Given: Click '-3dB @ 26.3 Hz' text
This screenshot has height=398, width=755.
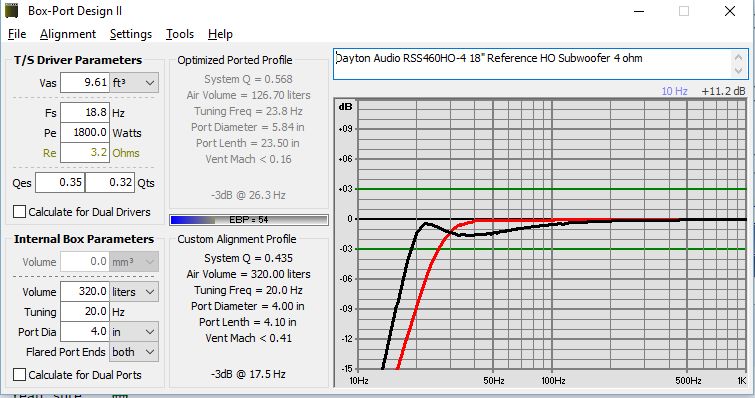Looking at the screenshot, I should tap(248, 195).
